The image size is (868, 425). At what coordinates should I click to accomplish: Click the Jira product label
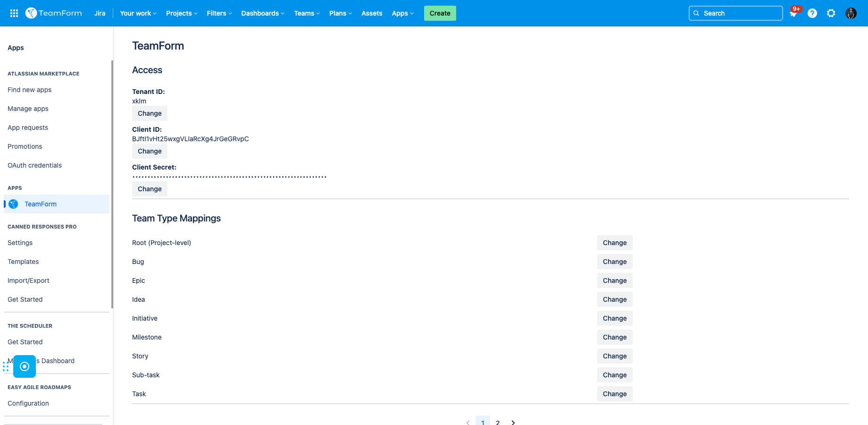pyautogui.click(x=100, y=13)
